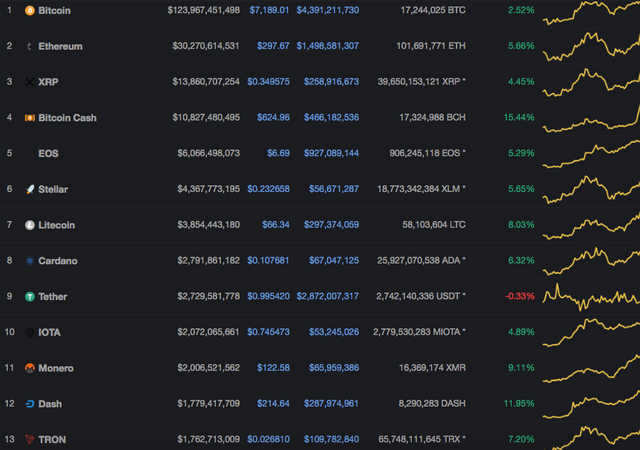
Task: Click the Monero orange logo icon
Action: (x=30, y=368)
